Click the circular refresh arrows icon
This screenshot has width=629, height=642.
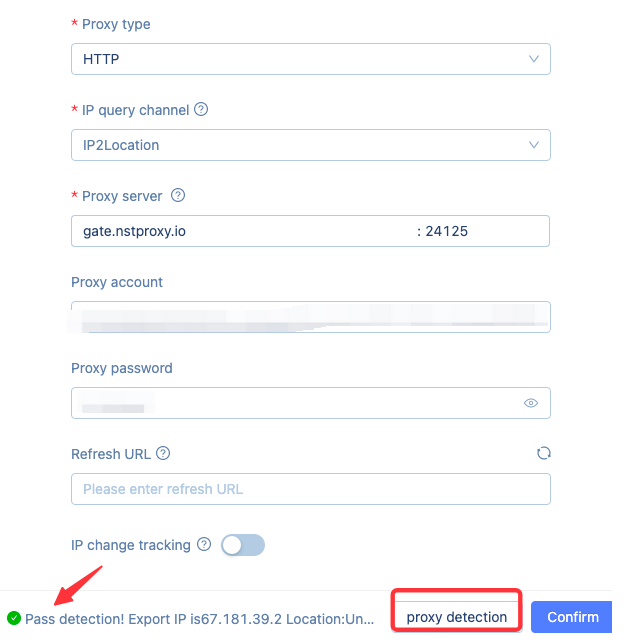click(x=544, y=453)
